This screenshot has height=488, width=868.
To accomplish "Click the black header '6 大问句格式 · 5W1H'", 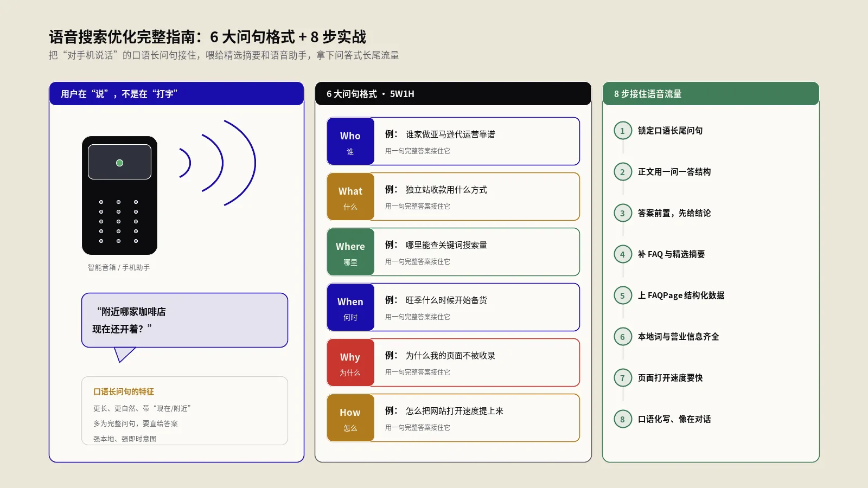I will point(453,94).
